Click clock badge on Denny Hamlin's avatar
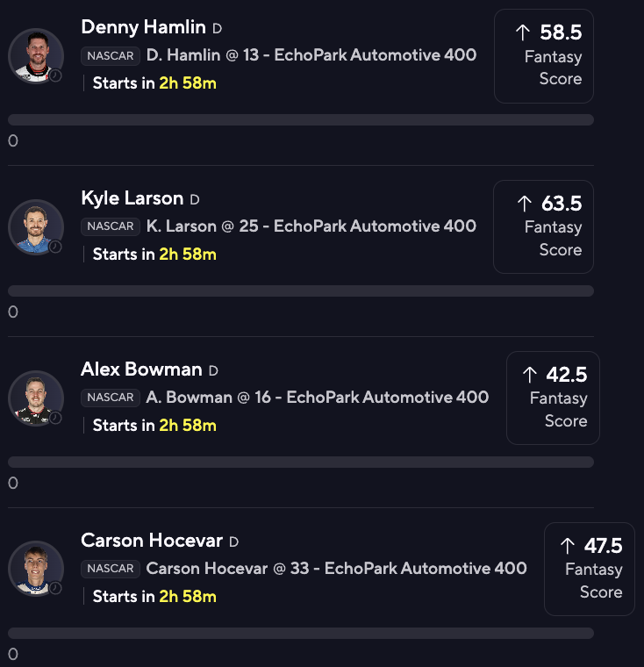644x667 pixels. click(x=55, y=75)
